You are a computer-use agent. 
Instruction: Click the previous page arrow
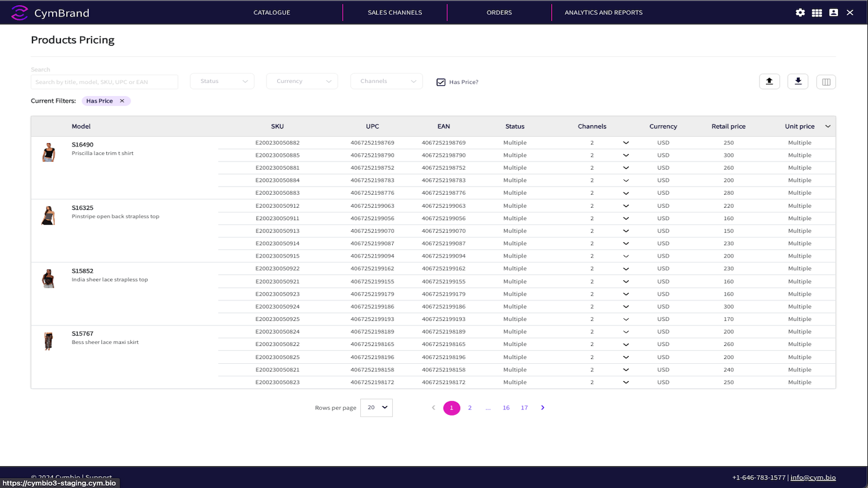click(x=433, y=408)
